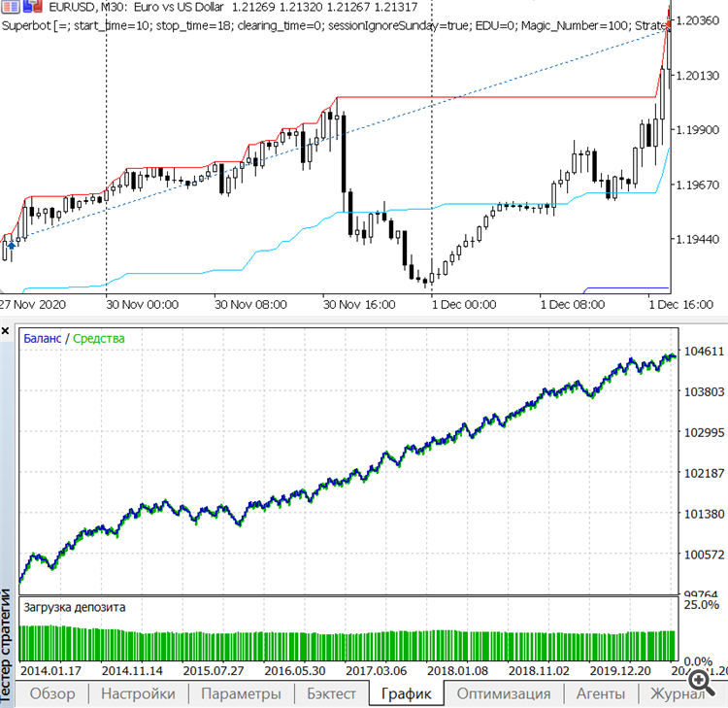The image size is (728, 708).
Task: Open the Оптимизация tab
Action: pyautogui.click(x=503, y=693)
